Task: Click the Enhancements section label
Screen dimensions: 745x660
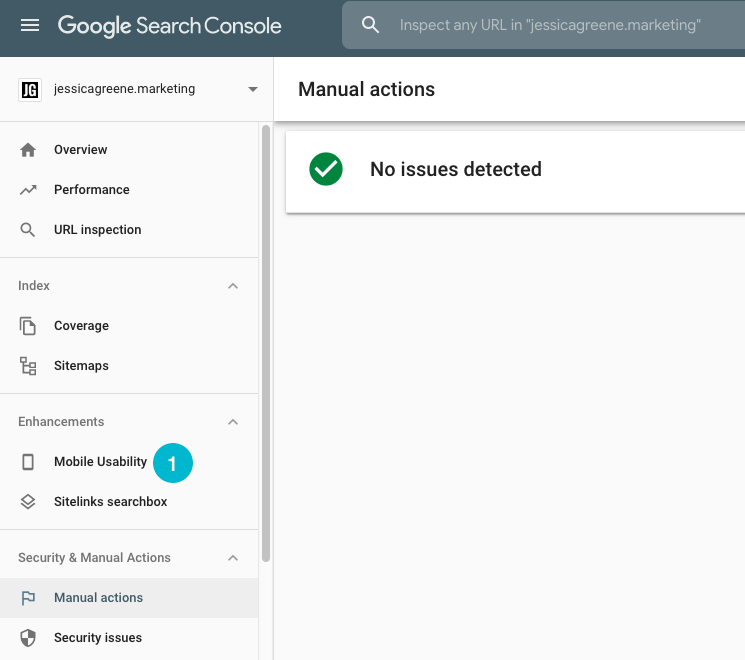Action: click(x=61, y=421)
